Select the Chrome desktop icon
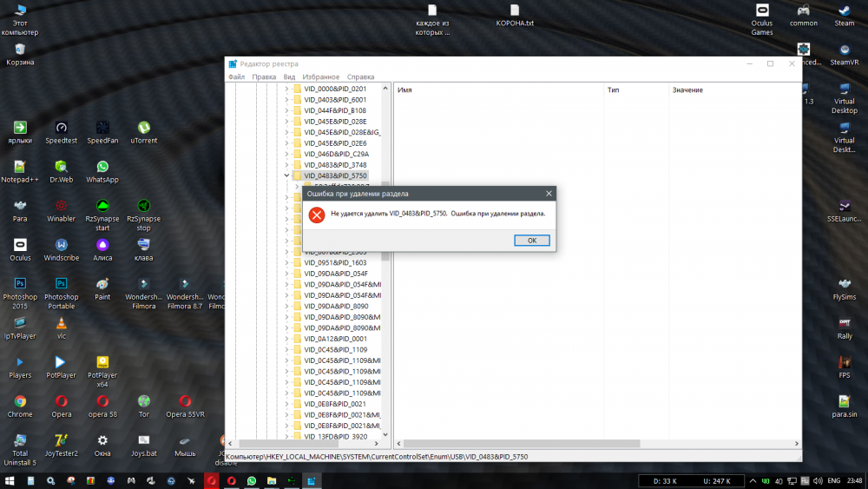 [20, 406]
